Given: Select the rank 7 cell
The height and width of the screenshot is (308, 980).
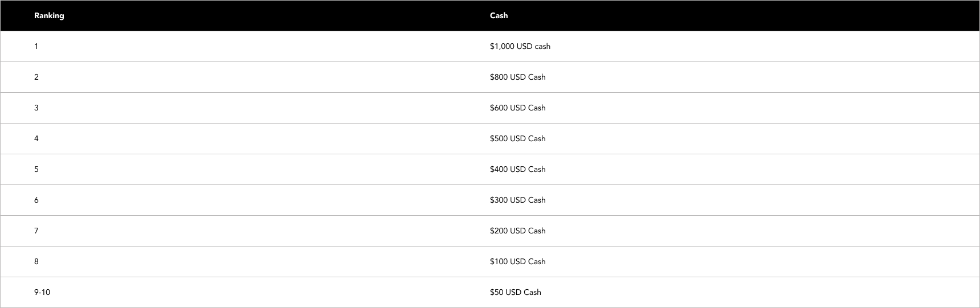Looking at the screenshot, I should 36,231.
